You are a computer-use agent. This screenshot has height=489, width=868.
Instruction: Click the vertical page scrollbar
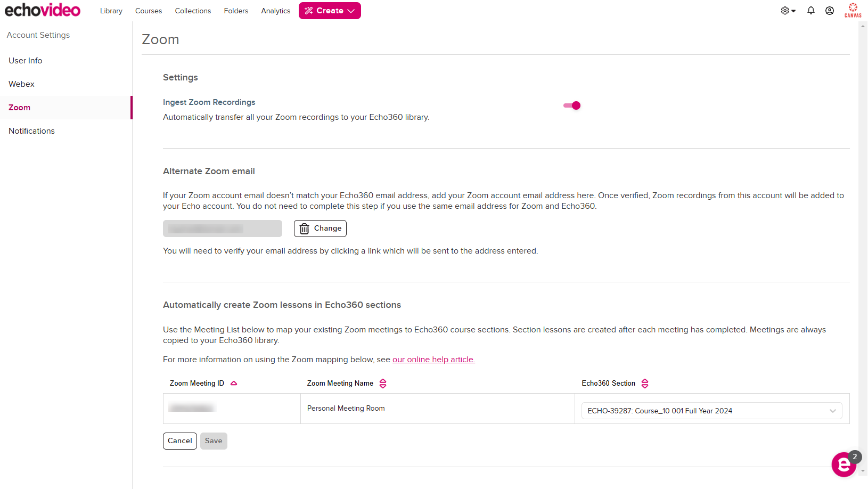863,248
